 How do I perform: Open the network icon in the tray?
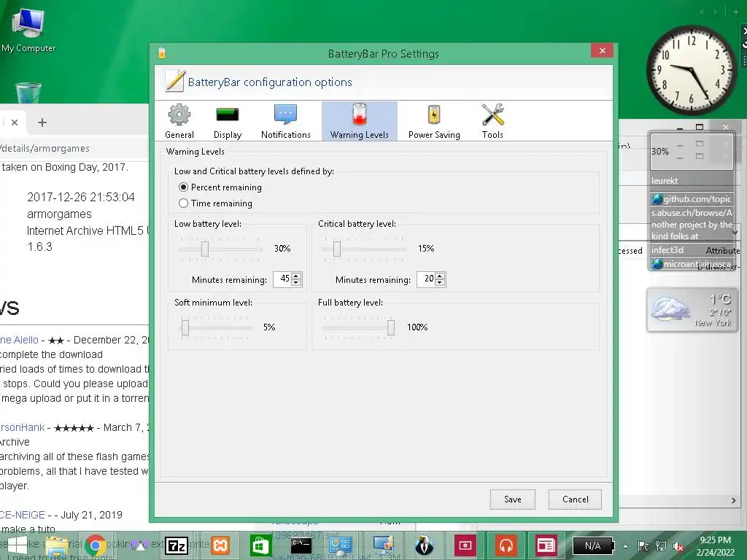pyautogui.click(x=661, y=546)
